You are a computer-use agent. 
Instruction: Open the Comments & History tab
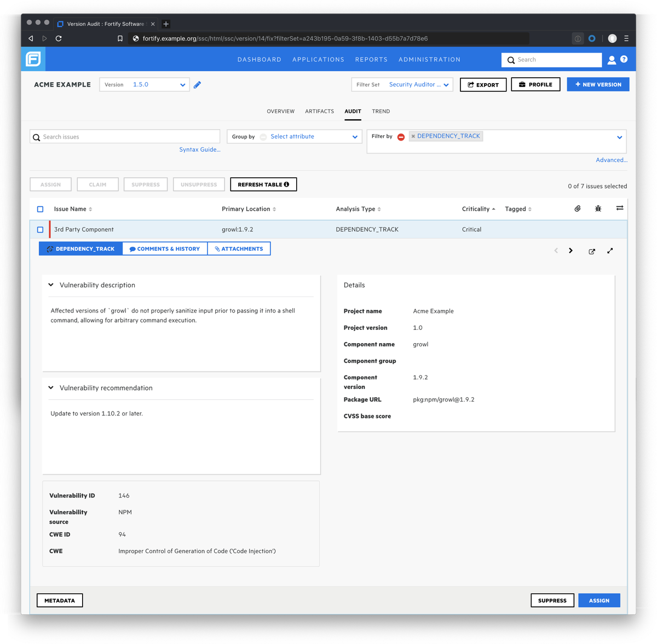(x=165, y=249)
